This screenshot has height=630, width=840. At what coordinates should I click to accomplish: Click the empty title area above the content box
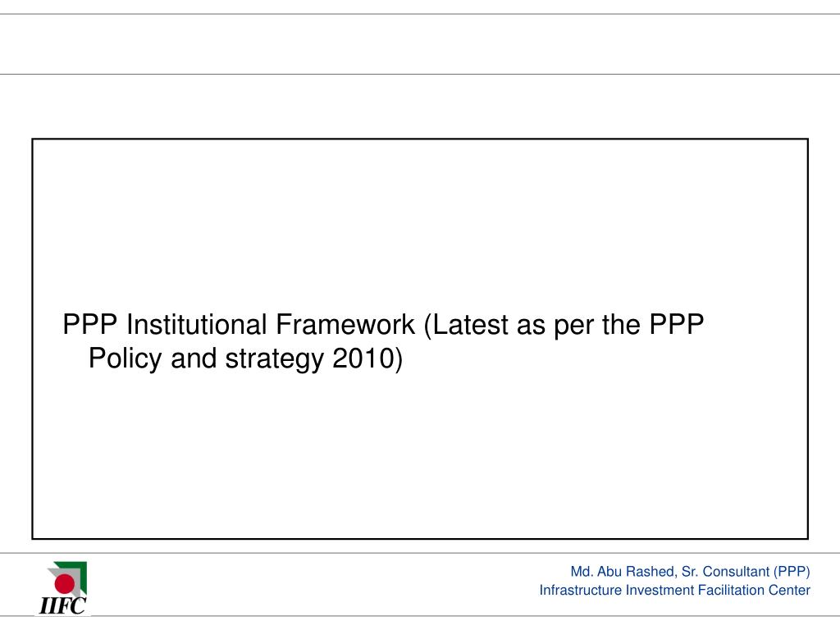420,44
